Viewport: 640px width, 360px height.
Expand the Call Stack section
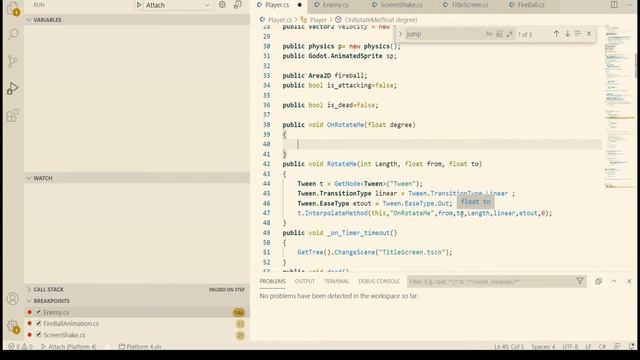(29, 289)
